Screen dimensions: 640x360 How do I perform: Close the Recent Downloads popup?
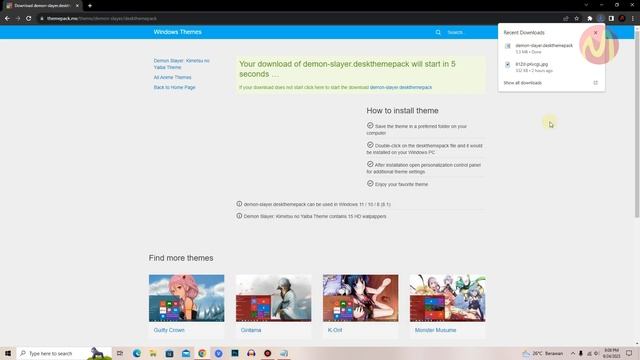(x=596, y=33)
